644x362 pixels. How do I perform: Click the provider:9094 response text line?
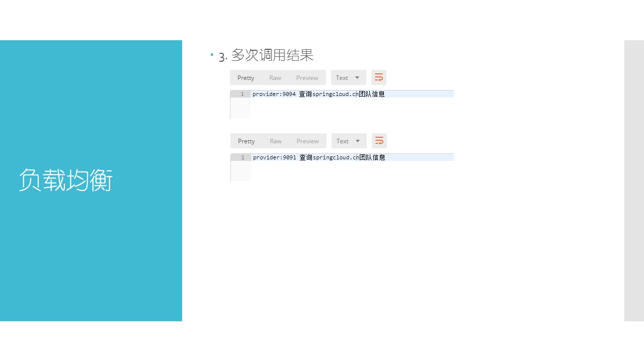(x=318, y=94)
